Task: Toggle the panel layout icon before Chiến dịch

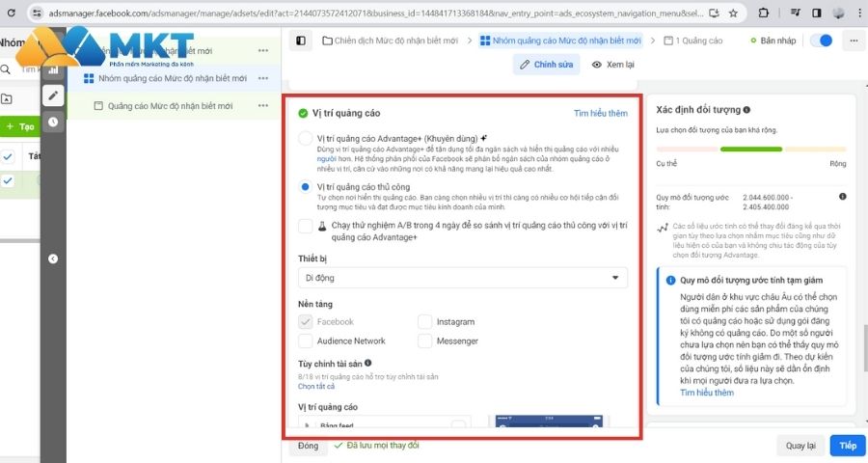Action: [x=301, y=41]
